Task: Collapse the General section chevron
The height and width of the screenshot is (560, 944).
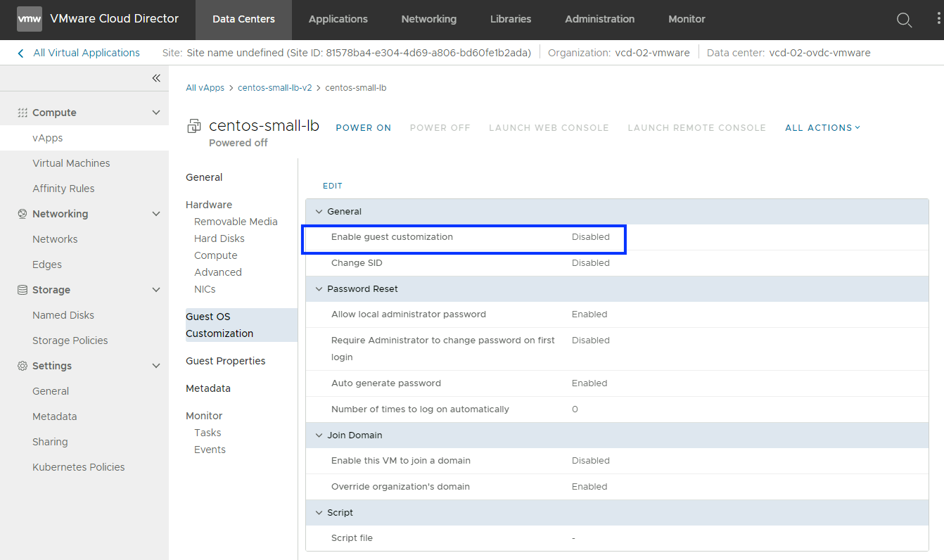Action: pyautogui.click(x=319, y=212)
